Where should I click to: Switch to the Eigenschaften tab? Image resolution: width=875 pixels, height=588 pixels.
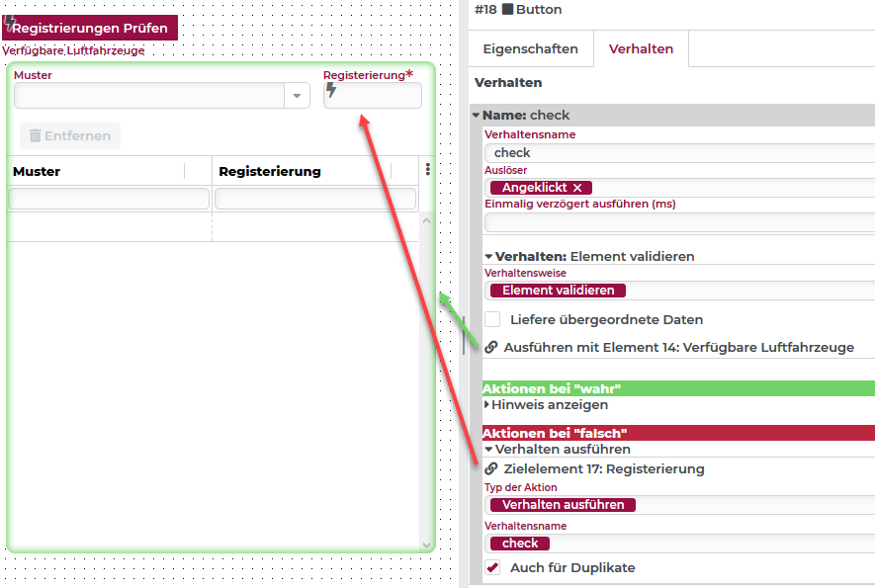[530, 48]
